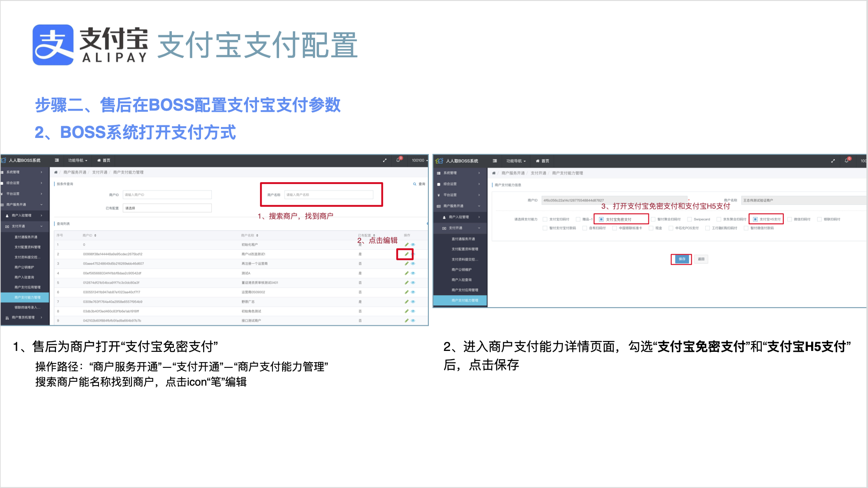
Task: Click edit pencil for row 初始角色测试
Action: 407,311
